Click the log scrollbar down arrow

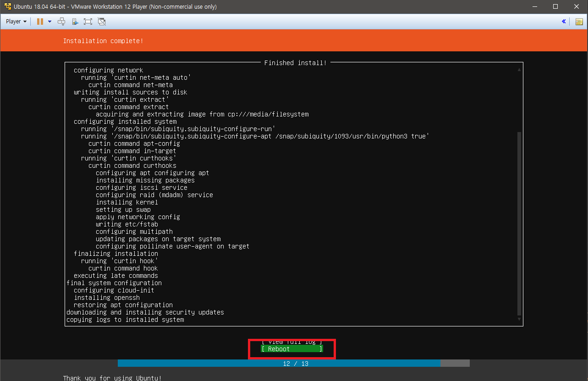click(519, 319)
